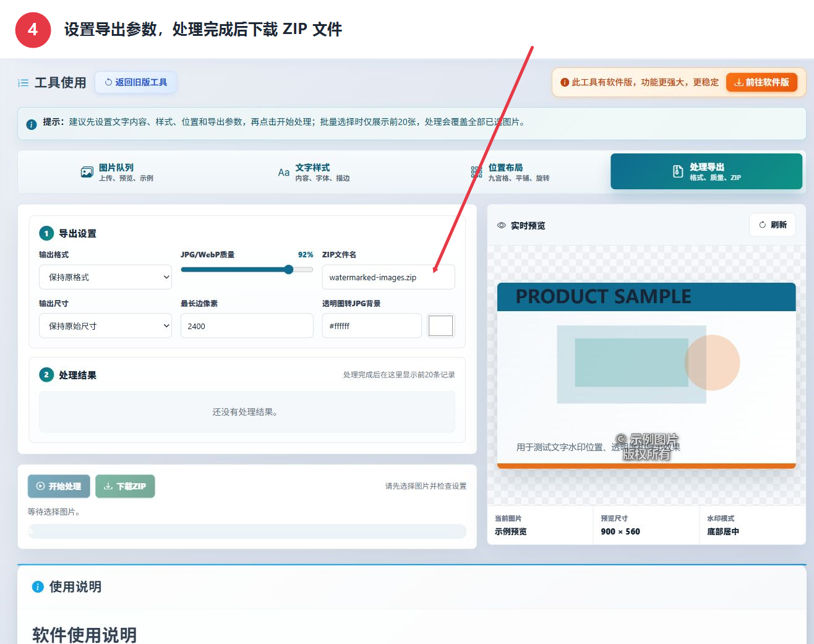Click the 开始处理 button

pyautogui.click(x=59, y=486)
